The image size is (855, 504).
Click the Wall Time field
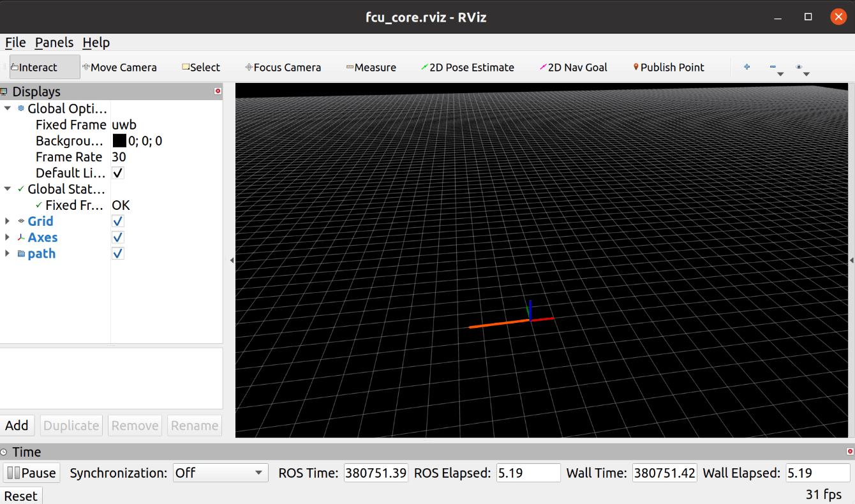click(x=664, y=473)
